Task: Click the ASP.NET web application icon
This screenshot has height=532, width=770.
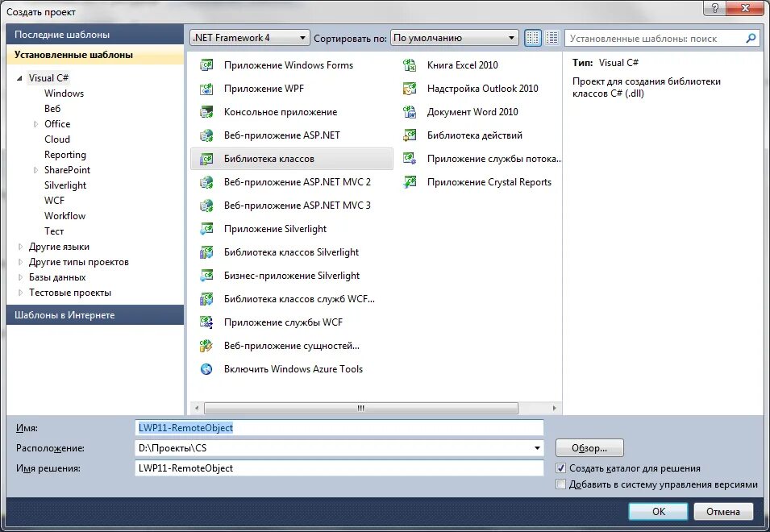Action: click(206, 135)
